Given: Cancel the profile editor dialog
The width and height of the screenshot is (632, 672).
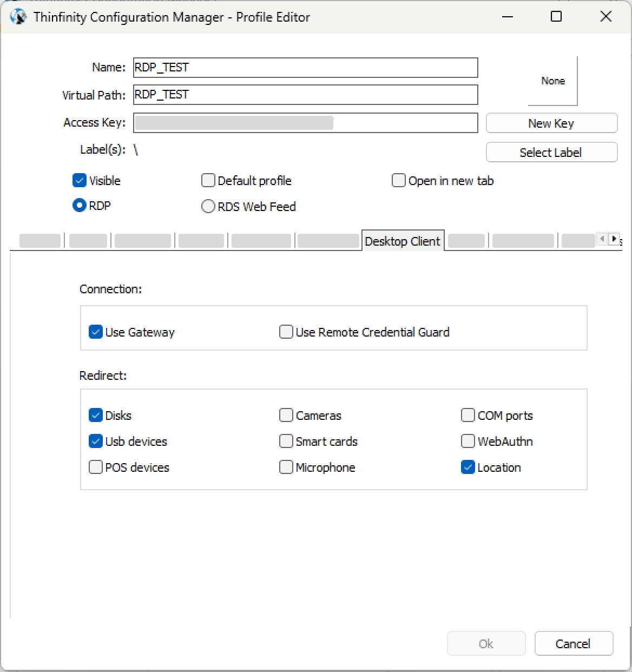Looking at the screenshot, I should pyautogui.click(x=573, y=644).
